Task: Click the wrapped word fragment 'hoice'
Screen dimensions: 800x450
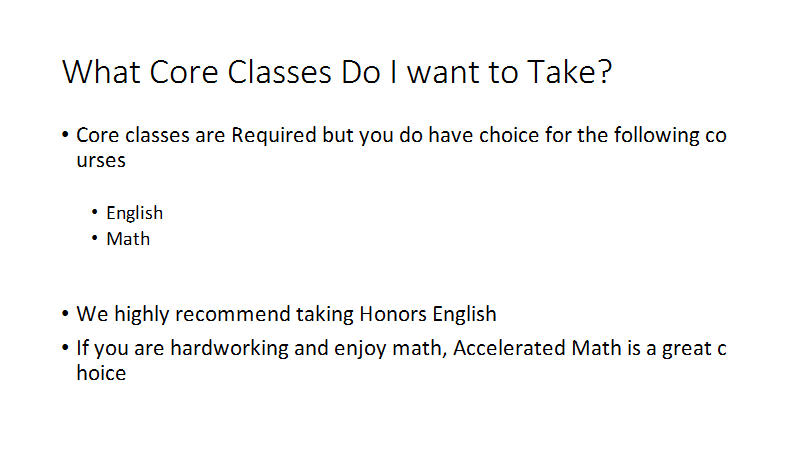Action: [101, 373]
